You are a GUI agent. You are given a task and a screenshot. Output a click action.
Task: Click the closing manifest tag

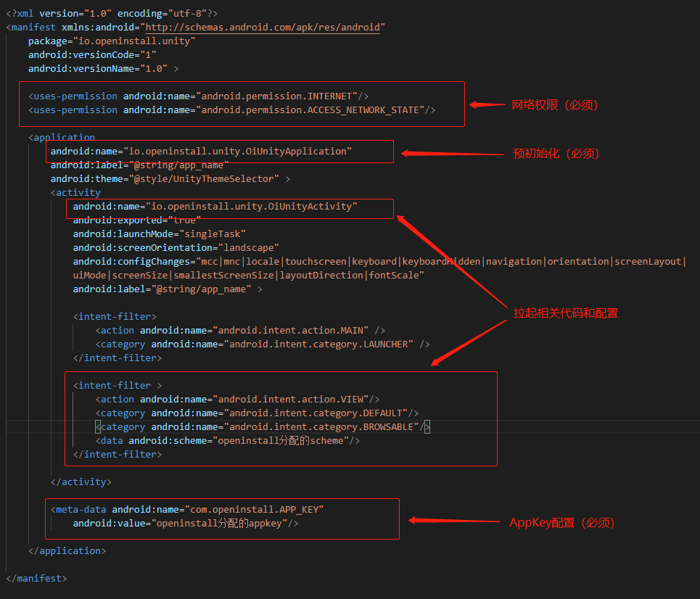tap(36, 578)
